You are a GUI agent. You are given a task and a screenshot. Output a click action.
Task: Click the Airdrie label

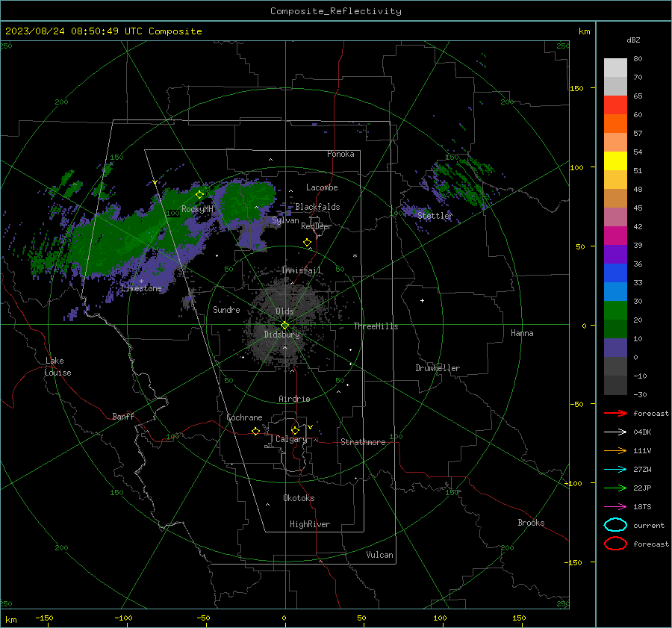(x=294, y=399)
